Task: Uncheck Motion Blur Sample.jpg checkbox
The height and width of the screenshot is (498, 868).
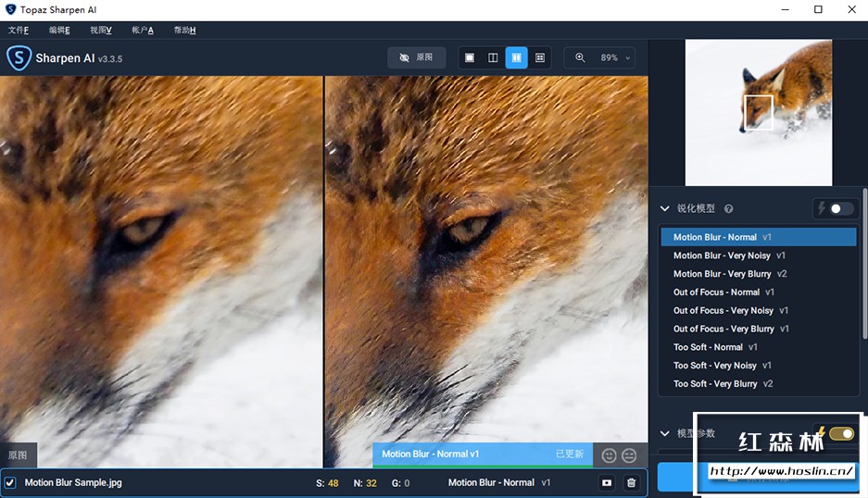Action: [10, 482]
